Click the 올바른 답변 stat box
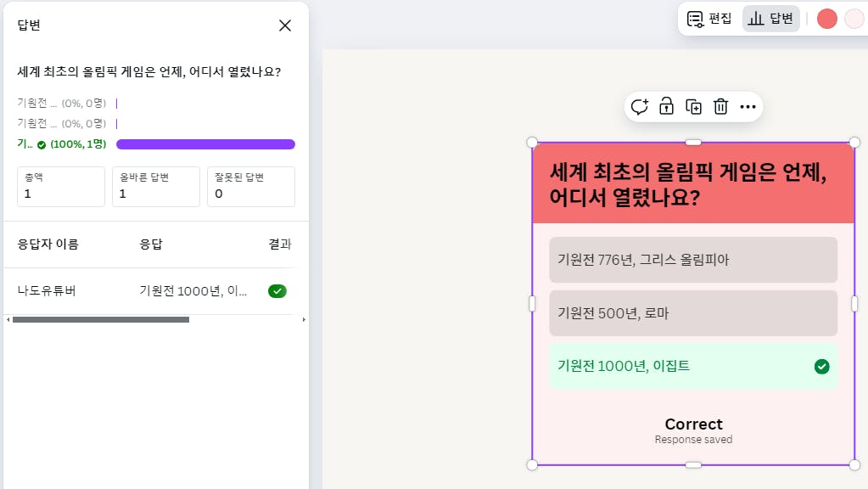This screenshot has height=489, width=868. [155, 187]
